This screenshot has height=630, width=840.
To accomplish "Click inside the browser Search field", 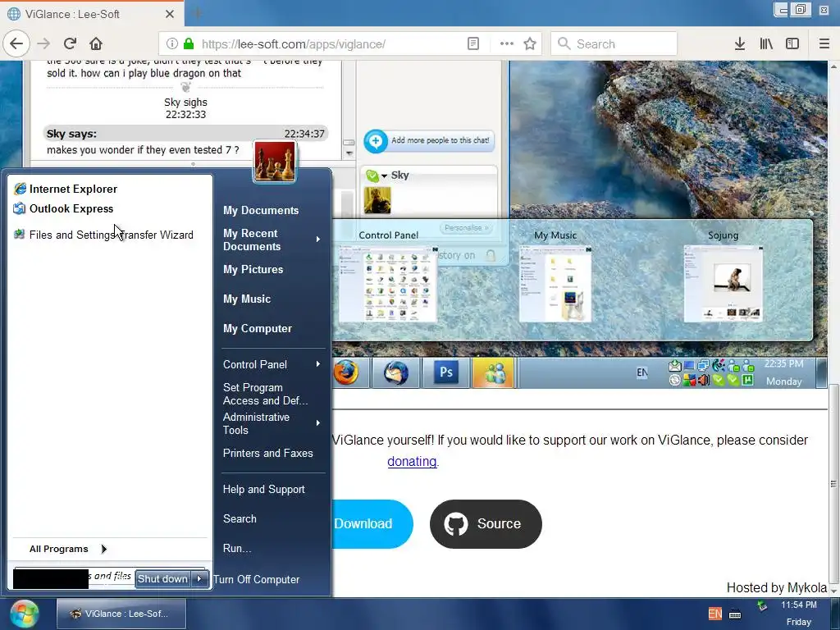I will tap(614, 43).
